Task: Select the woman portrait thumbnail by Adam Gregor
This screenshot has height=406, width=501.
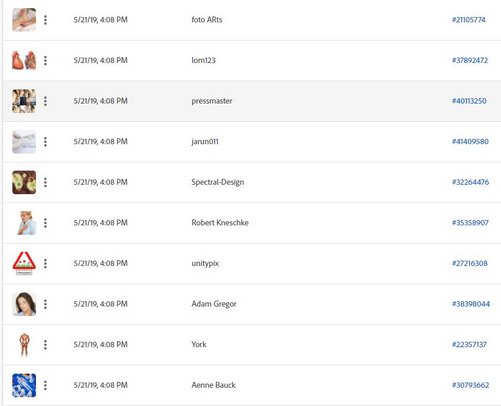Action: point(24,304)
